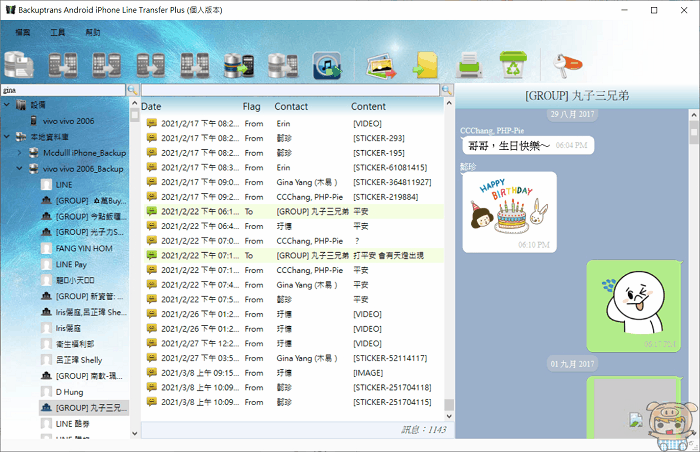Viewport: 700px width, 452px height.
Task: Collapse the 本地資料庫 tree node
Action: [x=7, y=137]
